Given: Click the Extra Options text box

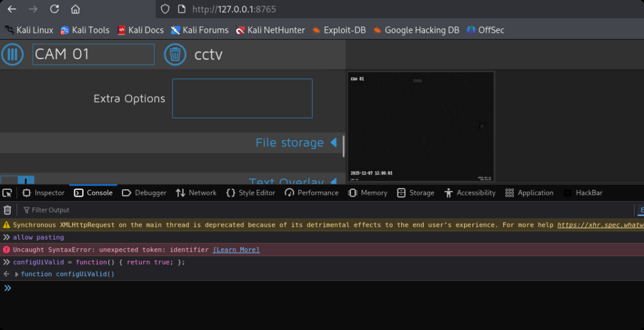Looking at the screenshot, I should [242, 98].
